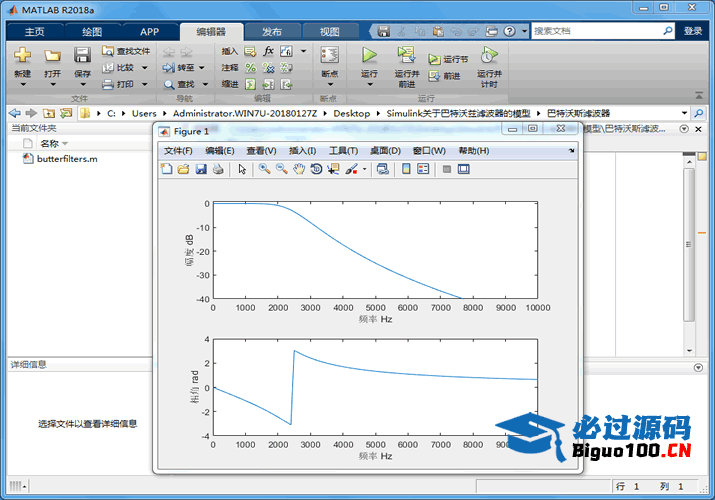The width and height of the screenshot is (715, 500).
Task: Click the green Run (运行) button
Action: point(369,60)
